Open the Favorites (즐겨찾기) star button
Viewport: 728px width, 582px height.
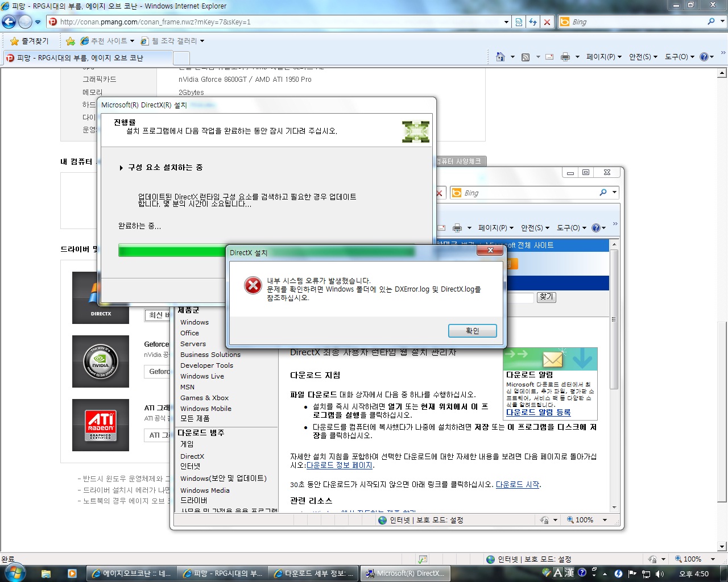[30, 41]
